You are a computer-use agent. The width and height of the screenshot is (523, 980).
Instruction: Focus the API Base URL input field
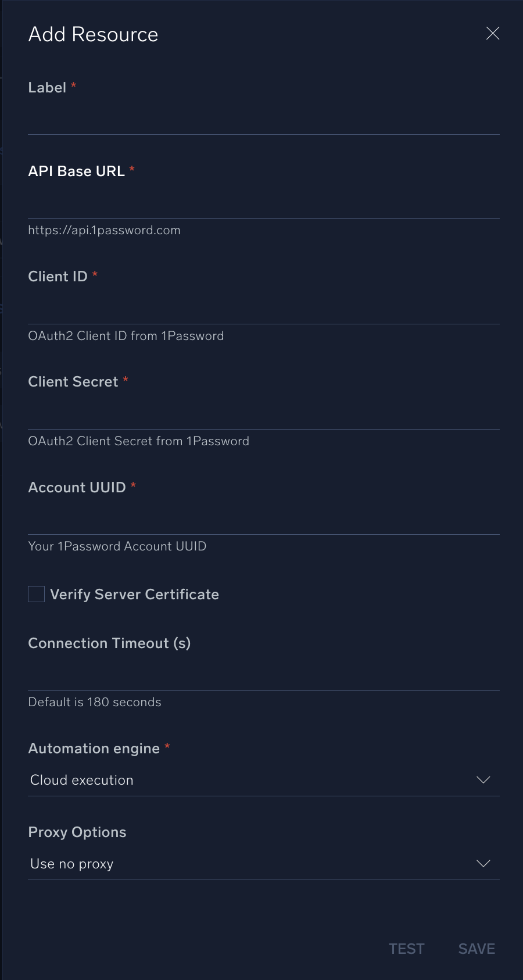pos(263,204)
